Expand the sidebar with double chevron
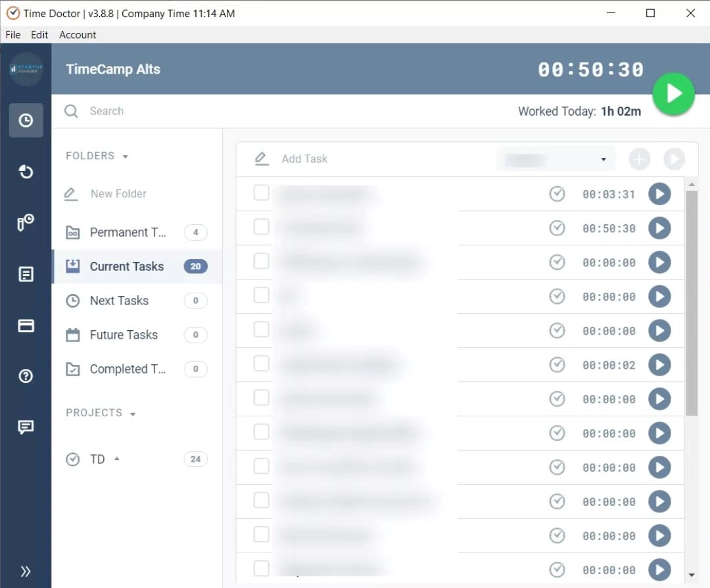 point(26,572)
